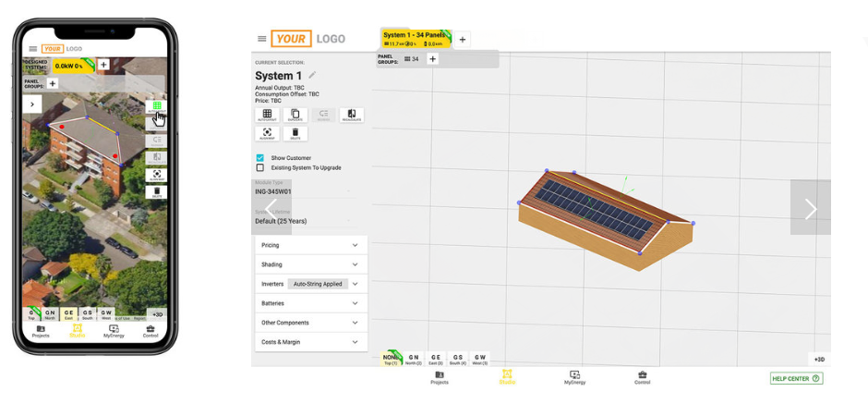Tap GN North view on phone
The width and height of the screenshot is (868, 404).
coord(50,314)
